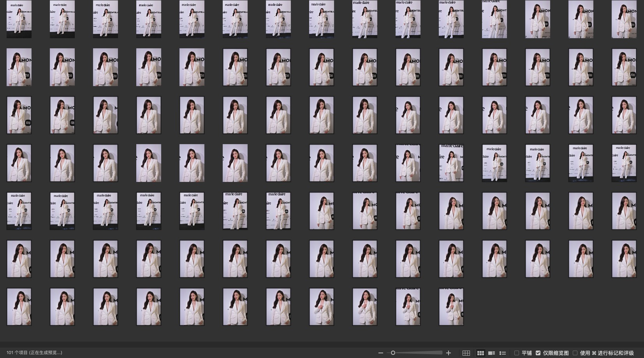
Task: Click the minus button to shrink thumbnails
Action: pyautogui.click(x=380, y=353)
